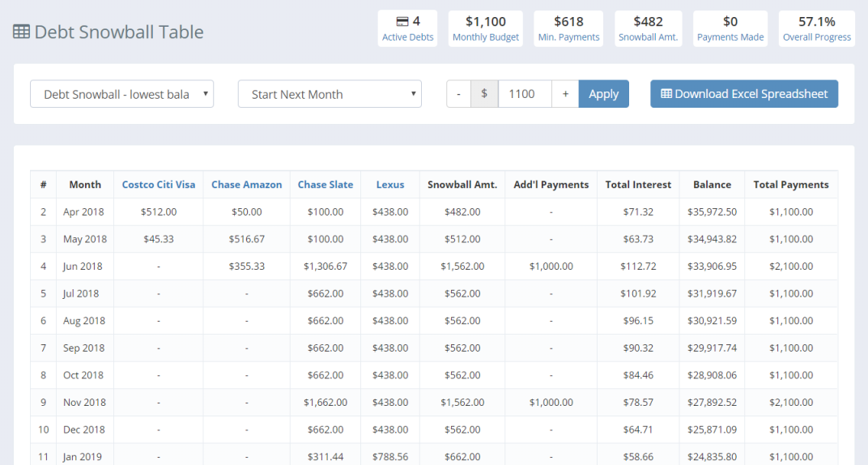Open the Lexus column link
Image resolution: width=868 pixels, height=465 pixels.
[x=390, y=185]
